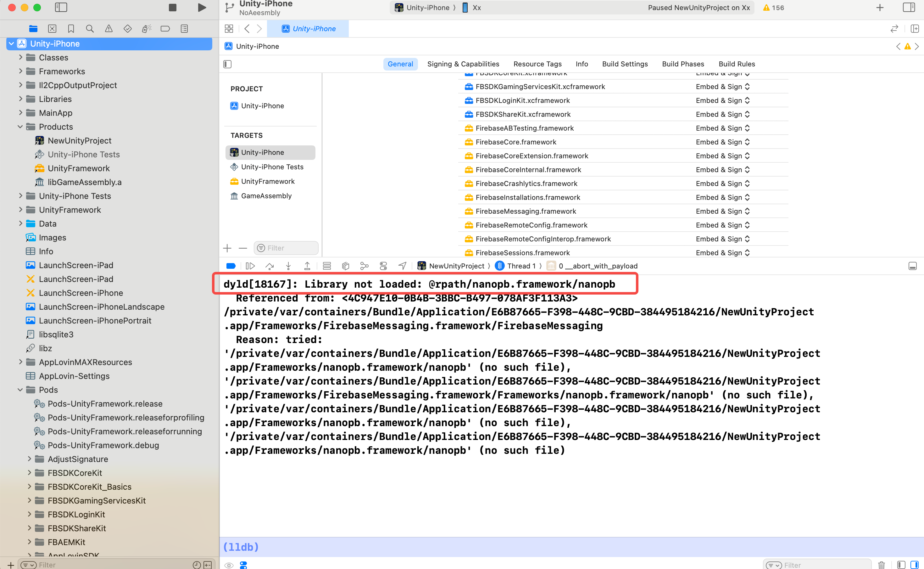Viewport: 924px width, 569px height.
Task: Select UnityFramework target
Action: [268, 181]
